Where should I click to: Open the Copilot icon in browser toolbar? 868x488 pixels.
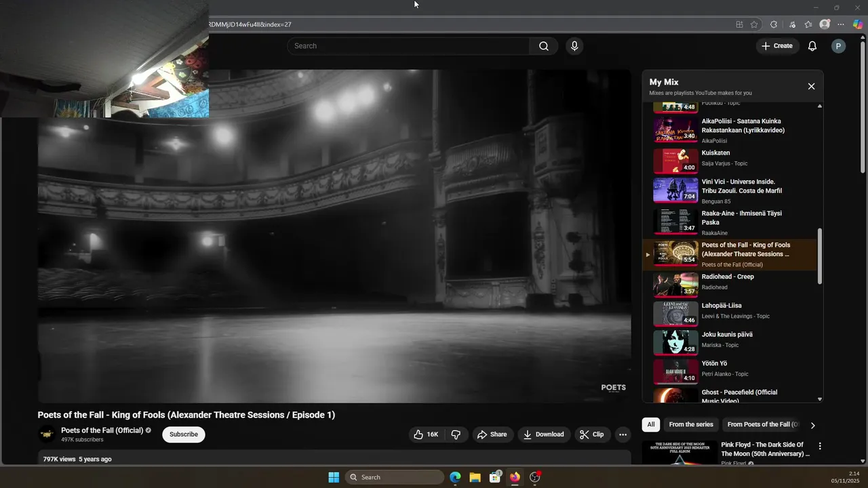(858, 24)
